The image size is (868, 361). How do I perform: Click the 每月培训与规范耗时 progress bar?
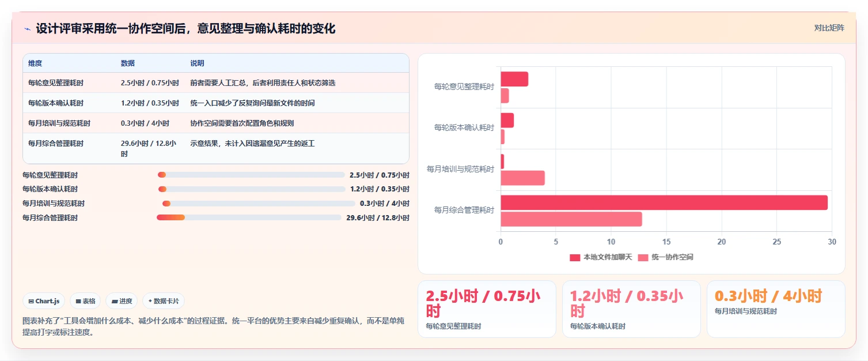click(259, 204)
